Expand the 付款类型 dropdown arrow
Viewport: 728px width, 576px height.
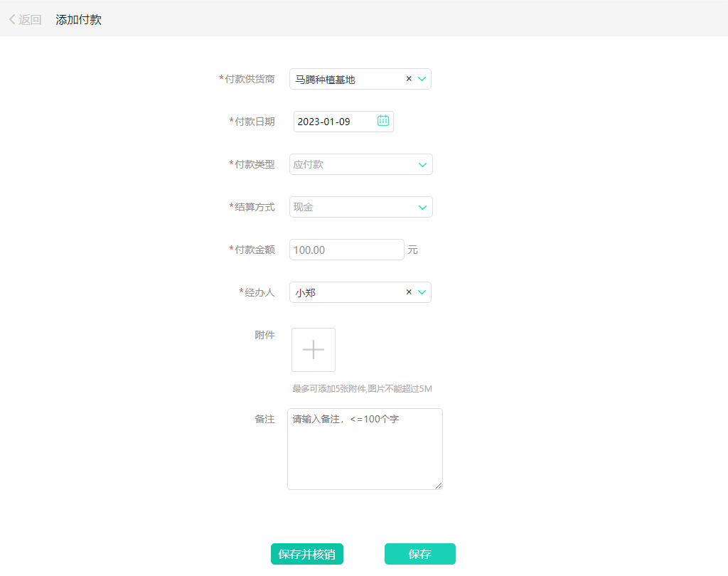[x=422, y=165]
